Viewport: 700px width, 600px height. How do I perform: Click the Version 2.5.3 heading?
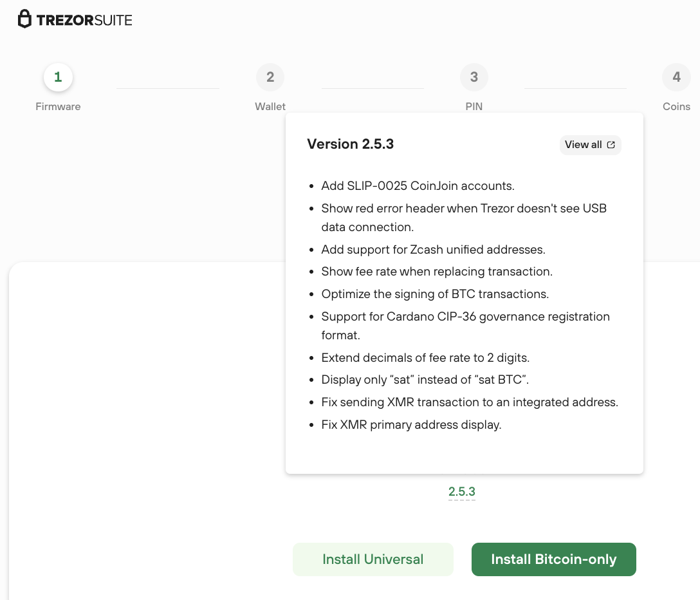(350, 144)
